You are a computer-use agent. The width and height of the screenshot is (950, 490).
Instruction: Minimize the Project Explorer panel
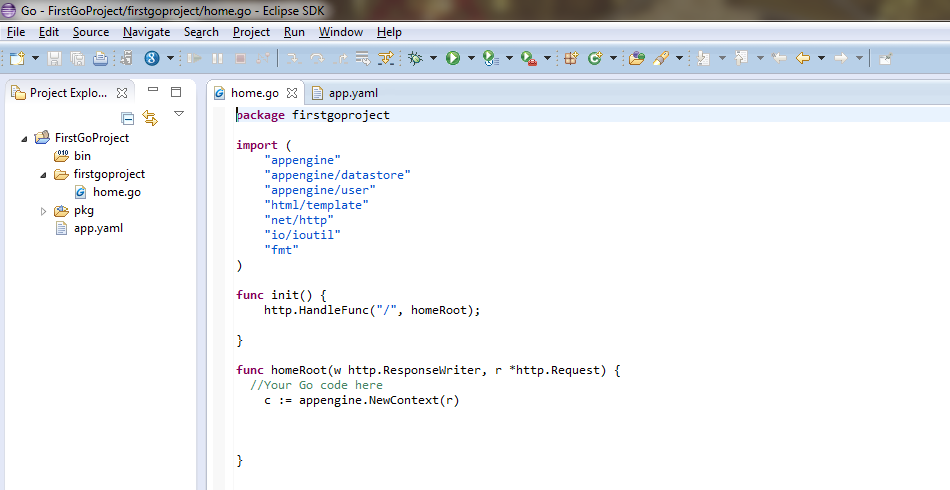153,90
